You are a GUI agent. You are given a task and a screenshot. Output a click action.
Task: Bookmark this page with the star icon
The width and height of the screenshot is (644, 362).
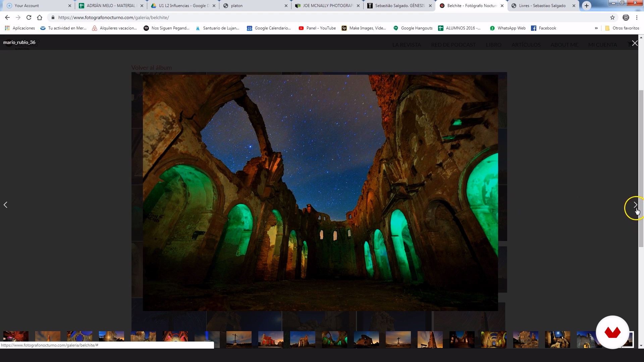[612, 17]
